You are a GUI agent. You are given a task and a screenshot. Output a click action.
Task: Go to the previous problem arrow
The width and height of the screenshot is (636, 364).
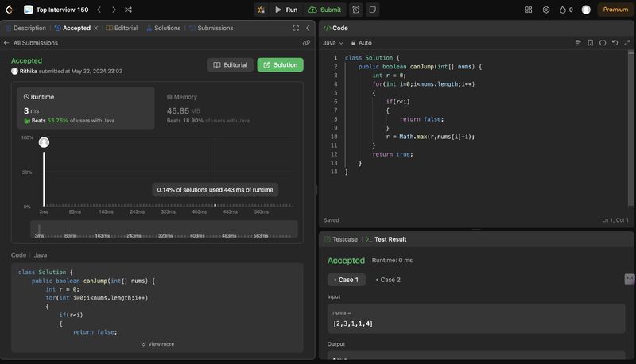click(99, 10)
